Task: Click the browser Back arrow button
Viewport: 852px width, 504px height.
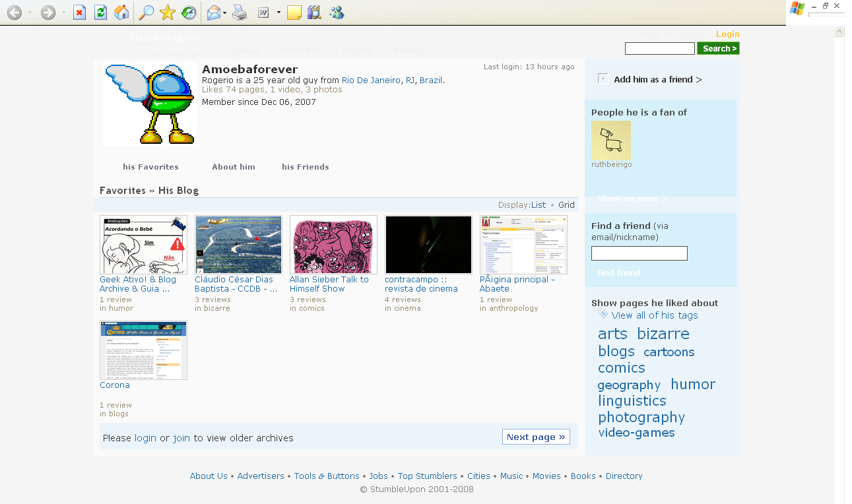Action: pos(14,13)
